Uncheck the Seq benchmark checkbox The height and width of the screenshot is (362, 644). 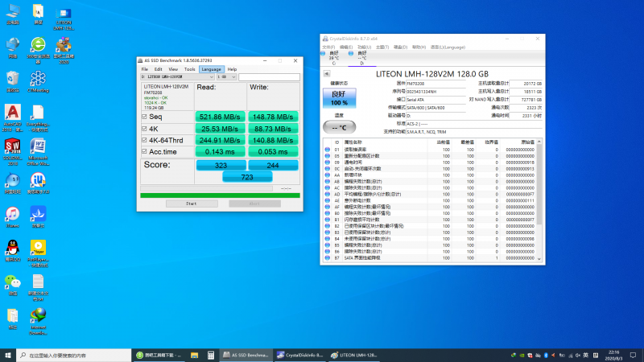tap(144, 117)
